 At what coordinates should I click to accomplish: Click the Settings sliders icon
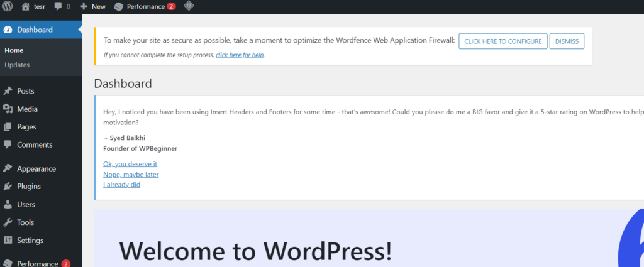point(8,241)
